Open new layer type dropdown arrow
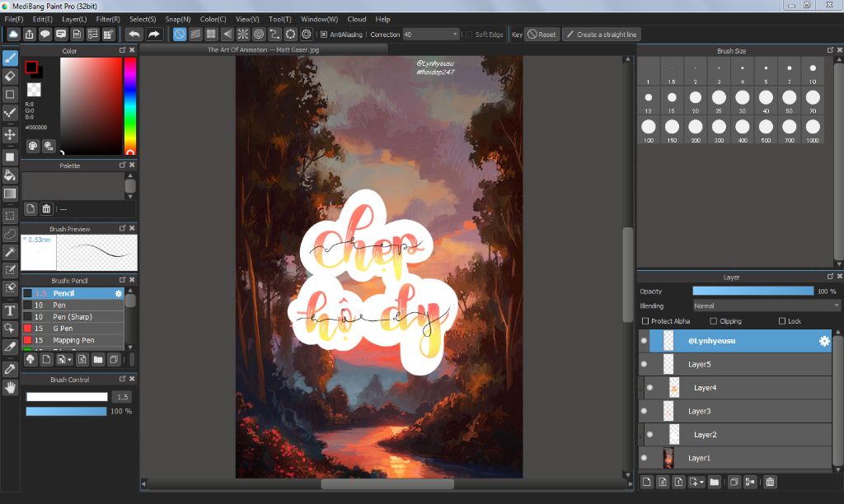This screenshot has width=844, height=504. (x=701, y=482)
